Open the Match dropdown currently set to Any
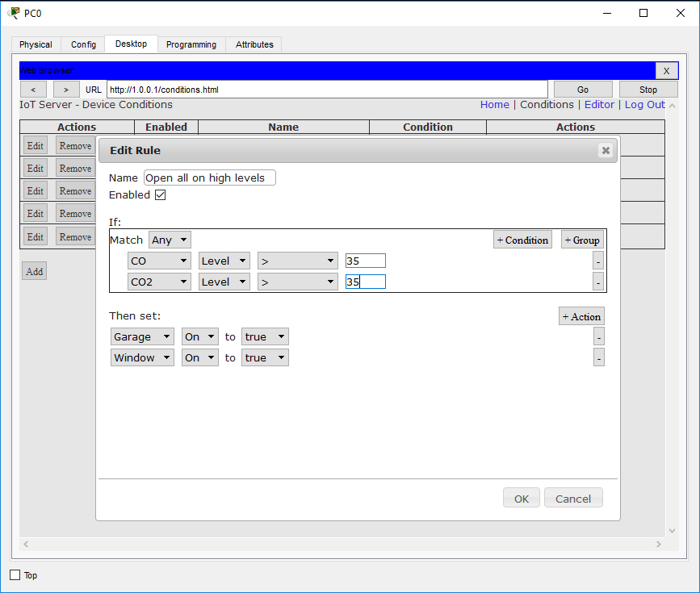 click(169, 240)
